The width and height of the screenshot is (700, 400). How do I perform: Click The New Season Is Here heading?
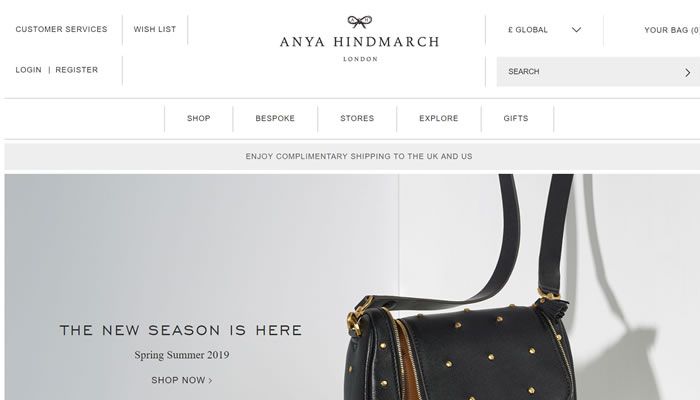pos(181,330)
